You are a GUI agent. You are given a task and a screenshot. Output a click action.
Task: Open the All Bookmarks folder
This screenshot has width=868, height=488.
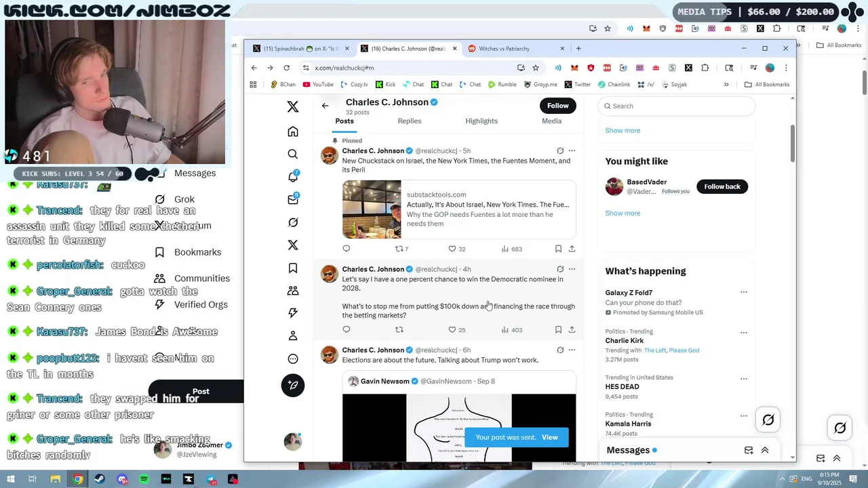[x=767, y=85]
